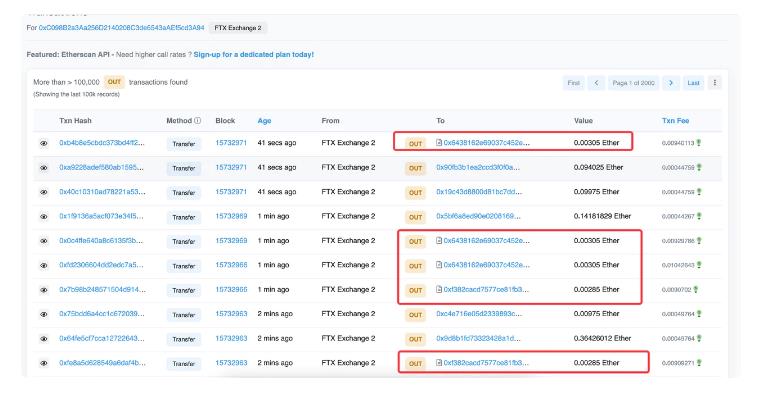Open block 15732971 in first row
Screen dimensions: 764x398
tap(231, 143)
